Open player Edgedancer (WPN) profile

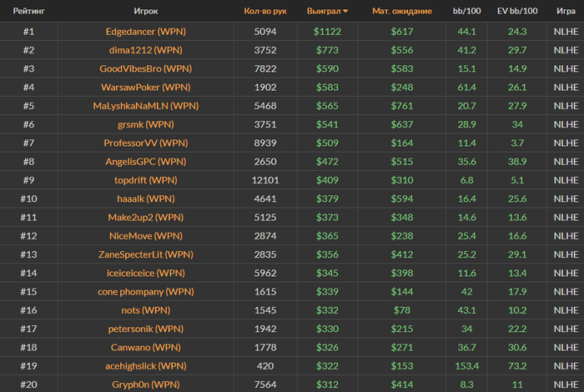(146, 31)
